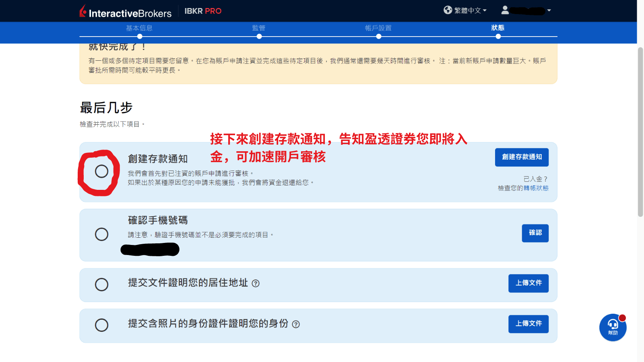Click the IBKR PRO logo
The width and height of the screenshot is (644, 362).
[203, 11]
